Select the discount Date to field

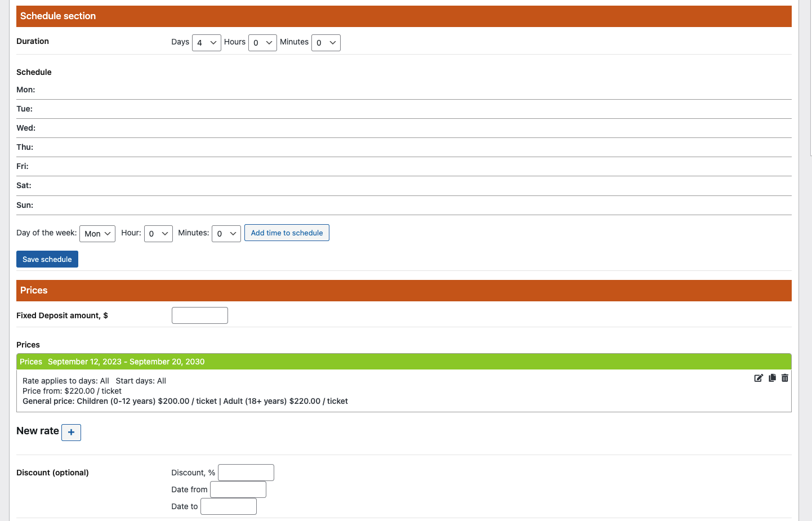pos(229,506)
